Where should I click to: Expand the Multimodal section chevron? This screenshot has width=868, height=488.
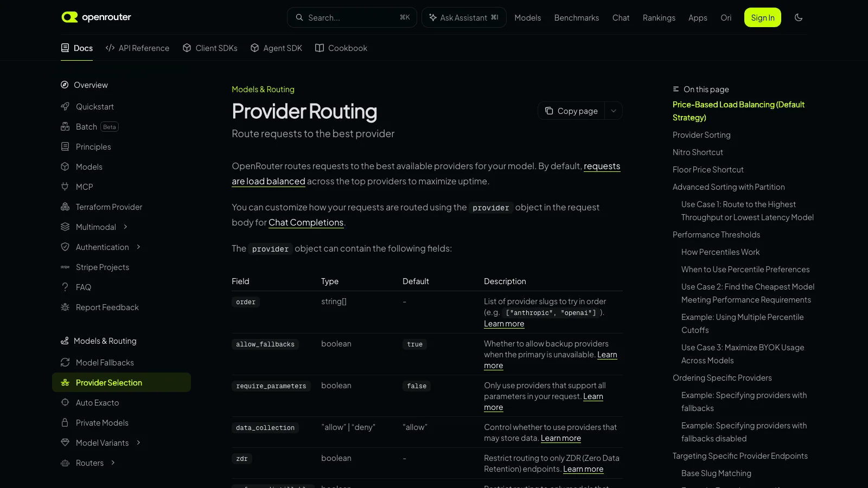tap(125, 227)
